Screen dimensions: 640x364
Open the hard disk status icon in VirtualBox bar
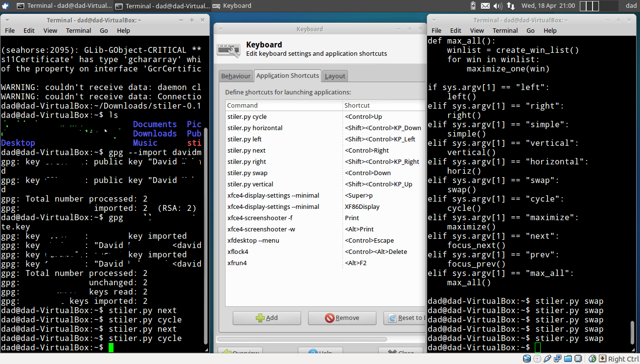(527, 359)
